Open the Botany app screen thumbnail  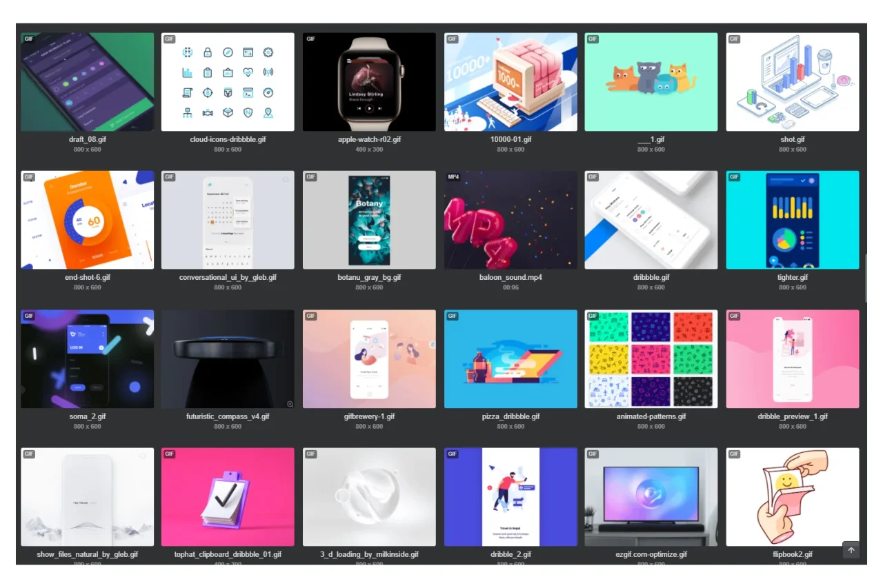(x=369, y=220)
